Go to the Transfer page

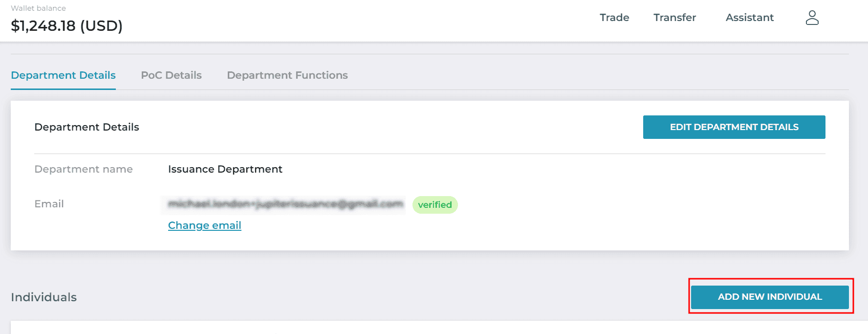click(x=674, y=18)
